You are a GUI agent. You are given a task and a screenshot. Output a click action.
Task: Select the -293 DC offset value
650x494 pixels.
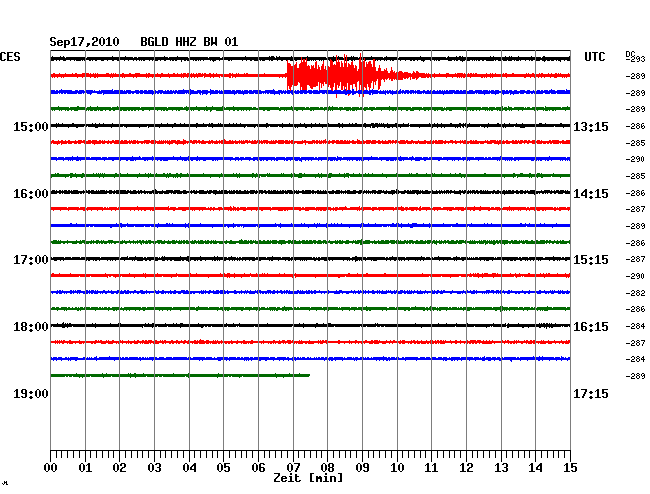pos(635,59)
